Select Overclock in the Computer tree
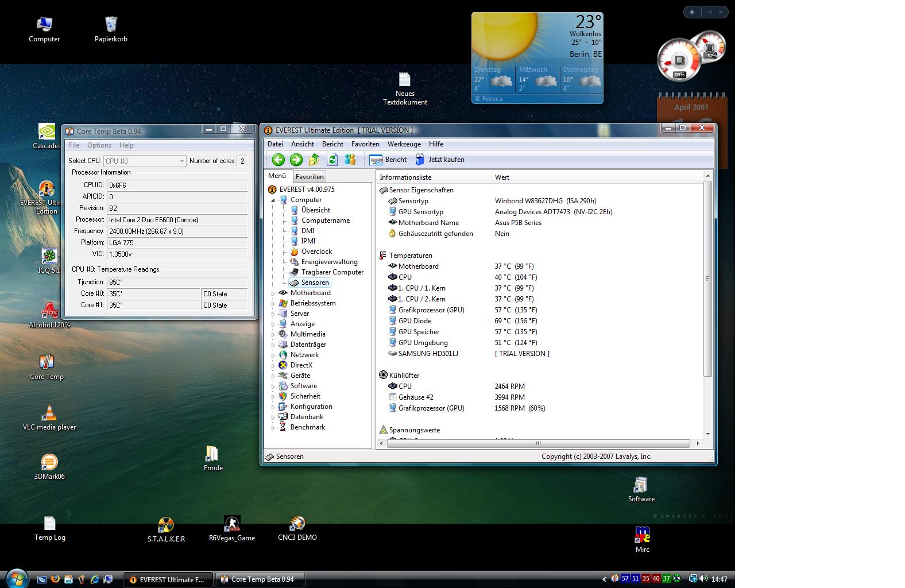Viewport: 905px width, 588px height. [x=316, y=252]
